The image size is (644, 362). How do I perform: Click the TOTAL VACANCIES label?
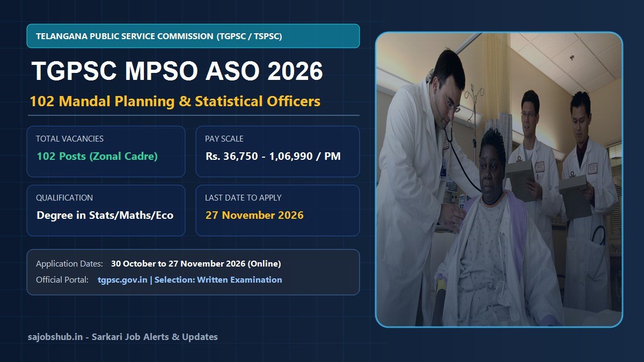70,138
